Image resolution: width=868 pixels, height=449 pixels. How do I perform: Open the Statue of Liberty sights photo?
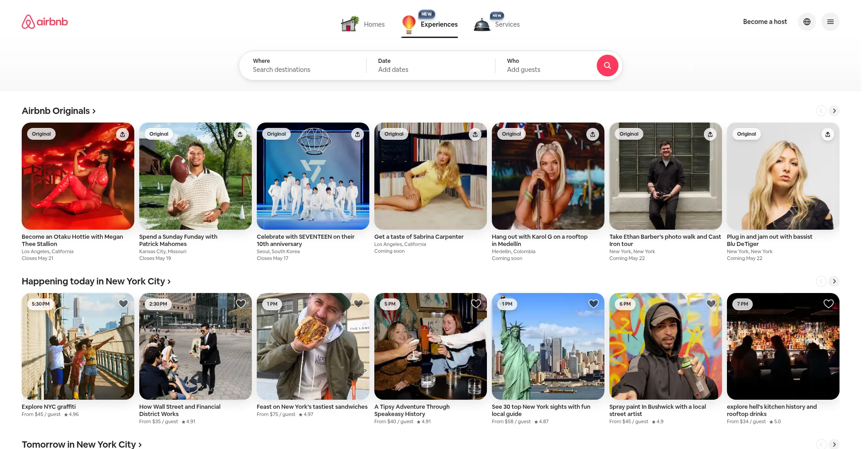[548, 346]
